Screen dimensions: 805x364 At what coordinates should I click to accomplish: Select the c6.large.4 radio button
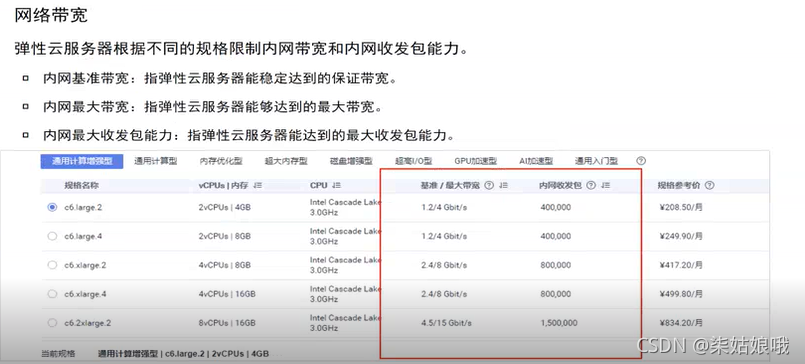(x=52, y=236)
